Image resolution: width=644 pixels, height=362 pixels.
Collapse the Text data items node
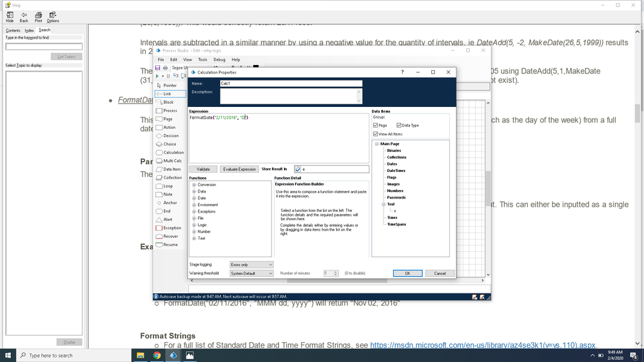tap(383, 204)
